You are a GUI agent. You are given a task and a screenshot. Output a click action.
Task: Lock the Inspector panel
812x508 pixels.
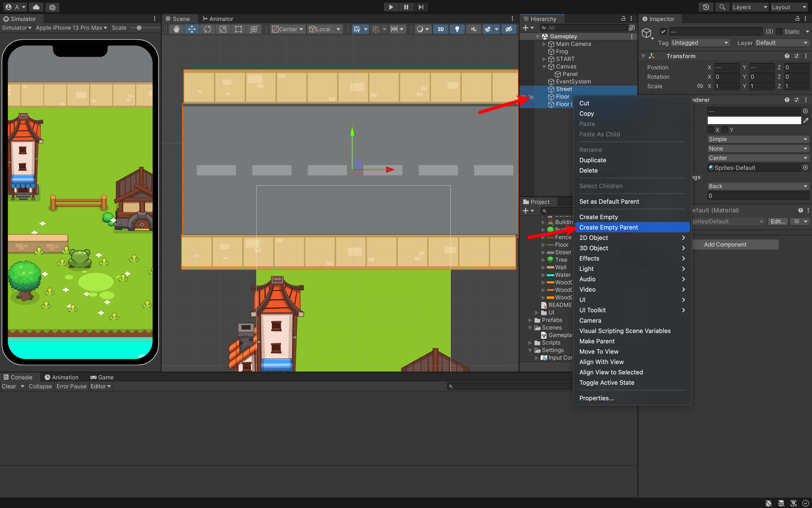click(797, 19)
